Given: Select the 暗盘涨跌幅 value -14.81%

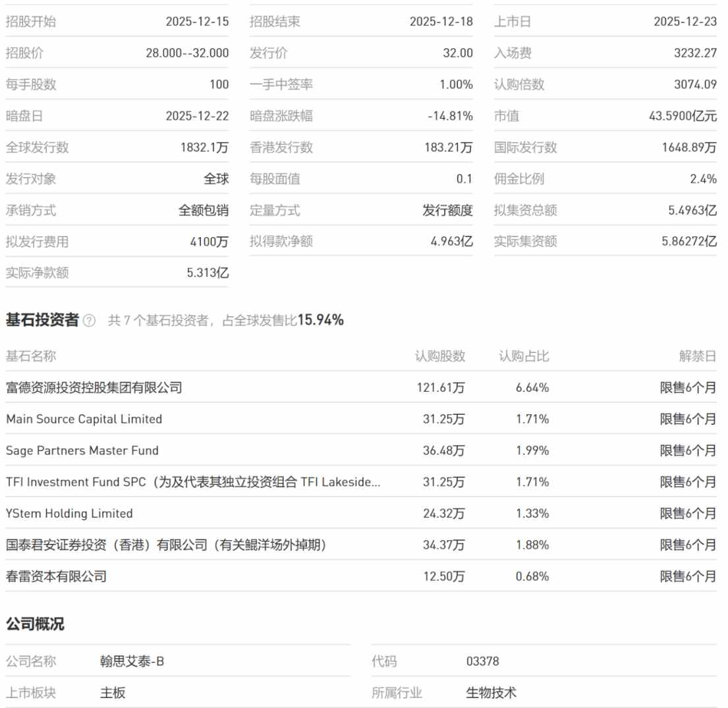Looking at the screenshot, I should pyautogui.click(x=450, y=116).
